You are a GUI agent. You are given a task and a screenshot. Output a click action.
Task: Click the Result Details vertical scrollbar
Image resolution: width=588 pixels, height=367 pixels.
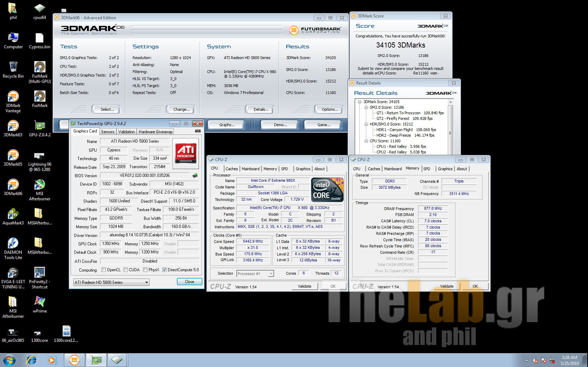coord(450,133)
